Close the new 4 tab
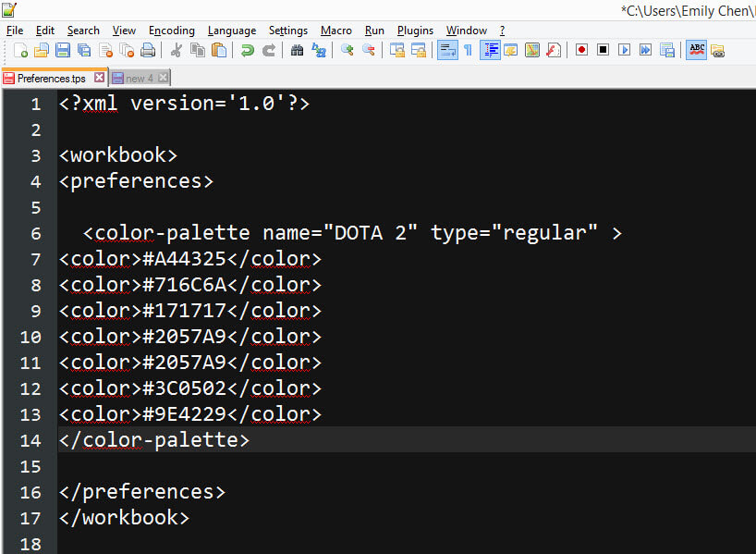The width and height of the screenshot is (756, 554). click(164, 78)
